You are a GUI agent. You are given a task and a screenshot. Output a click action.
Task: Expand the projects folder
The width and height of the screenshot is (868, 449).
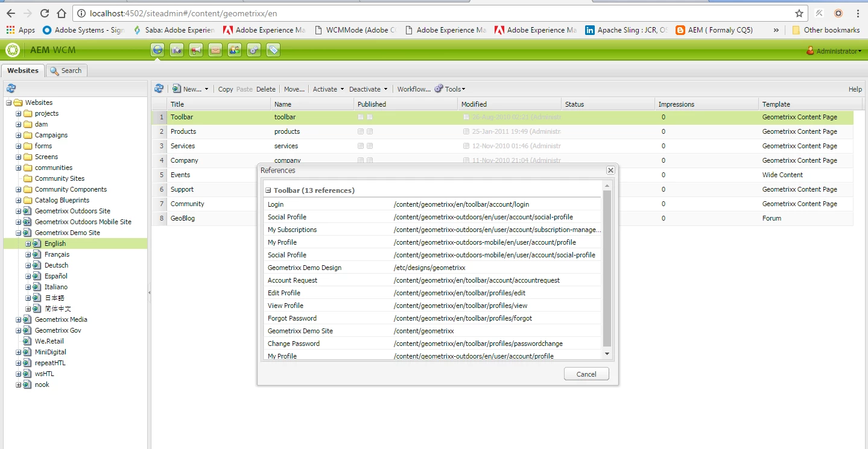point(19,113)
